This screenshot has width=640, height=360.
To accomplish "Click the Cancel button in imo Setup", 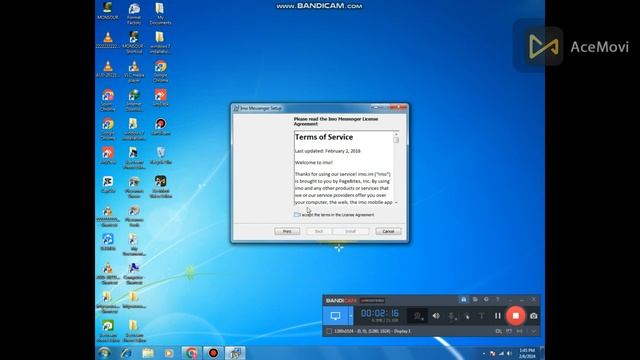I will click(388, 231).
